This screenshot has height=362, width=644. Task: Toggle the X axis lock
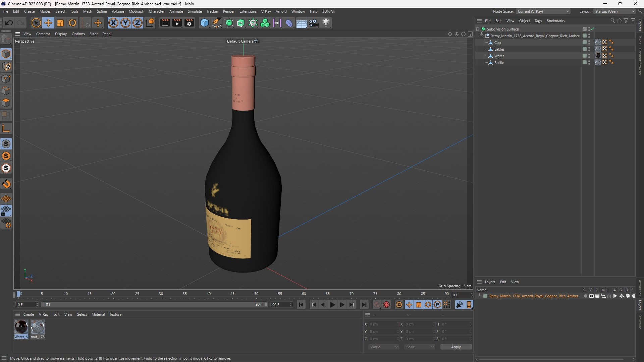113,23
